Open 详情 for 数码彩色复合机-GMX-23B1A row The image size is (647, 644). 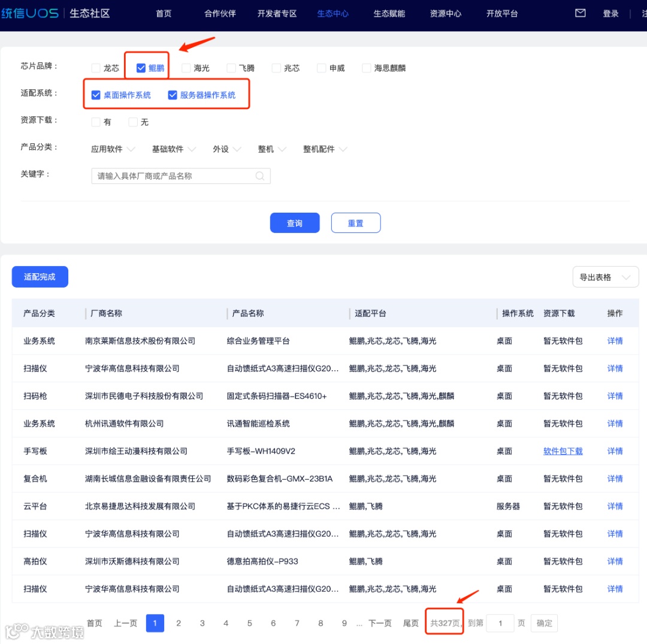tap(615, 479)
